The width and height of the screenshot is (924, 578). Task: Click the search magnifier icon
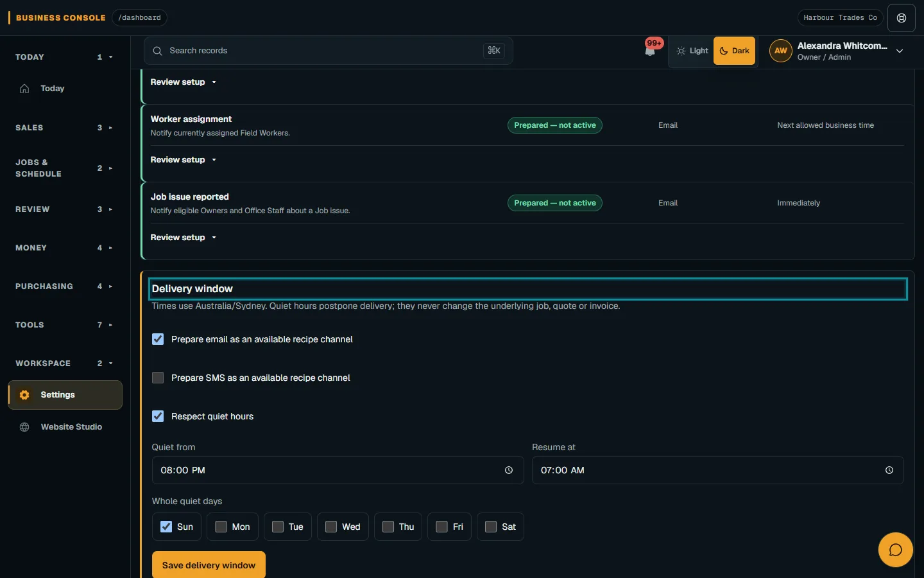tap(157, 51)
